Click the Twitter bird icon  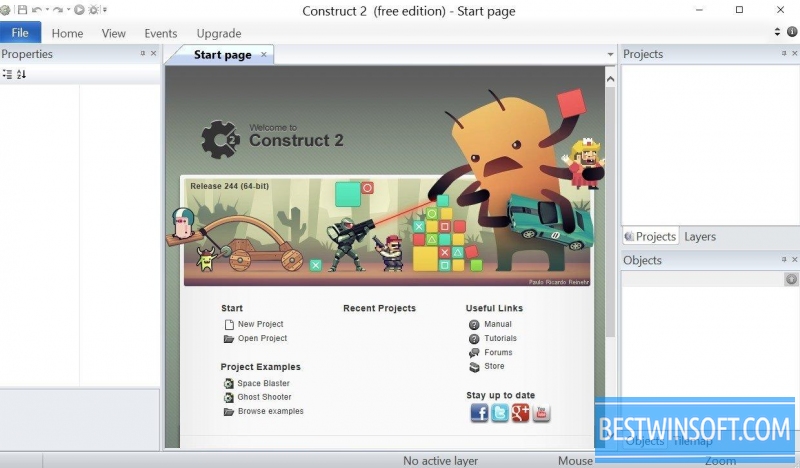(x=499, y=412)
